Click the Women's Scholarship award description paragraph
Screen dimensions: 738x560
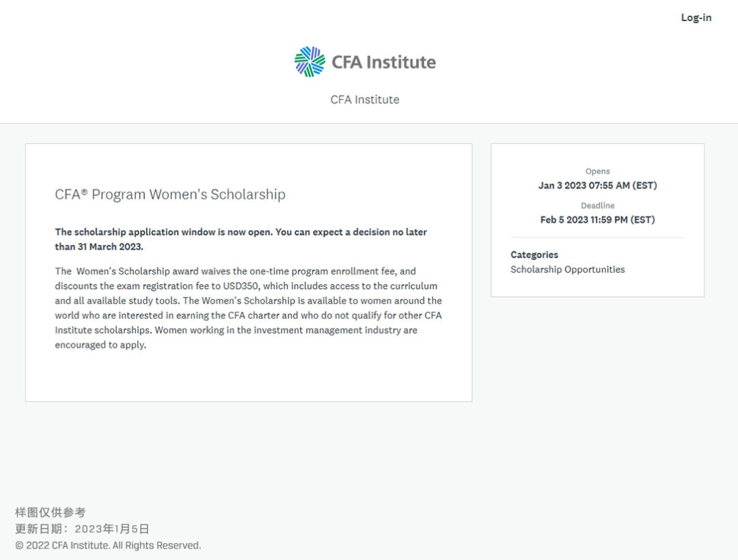pos(249,308)
